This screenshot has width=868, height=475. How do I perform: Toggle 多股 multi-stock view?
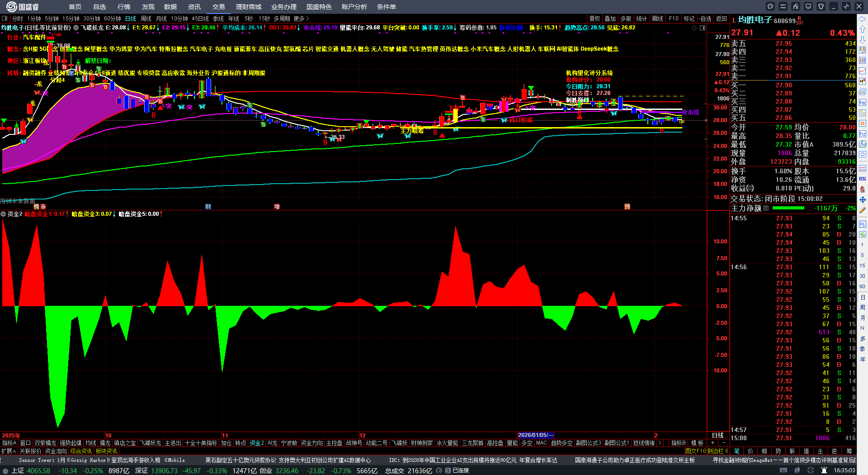point(626,19)
